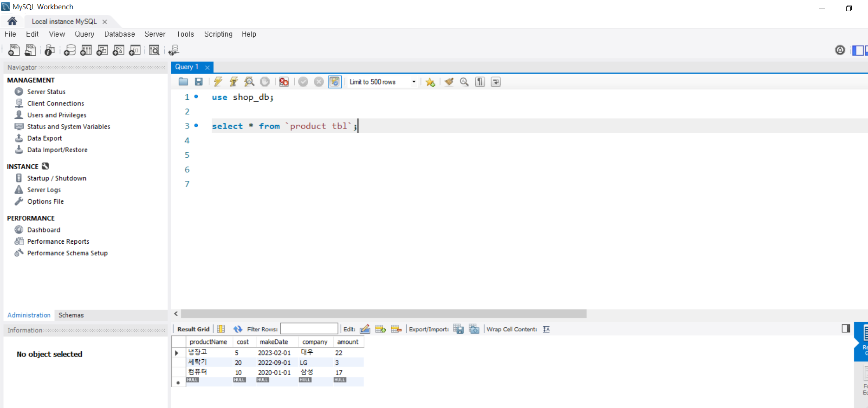Screen dimensions: 868x408
Task: Click the reconnect to DBMS icon
Action: click(174, 50)
